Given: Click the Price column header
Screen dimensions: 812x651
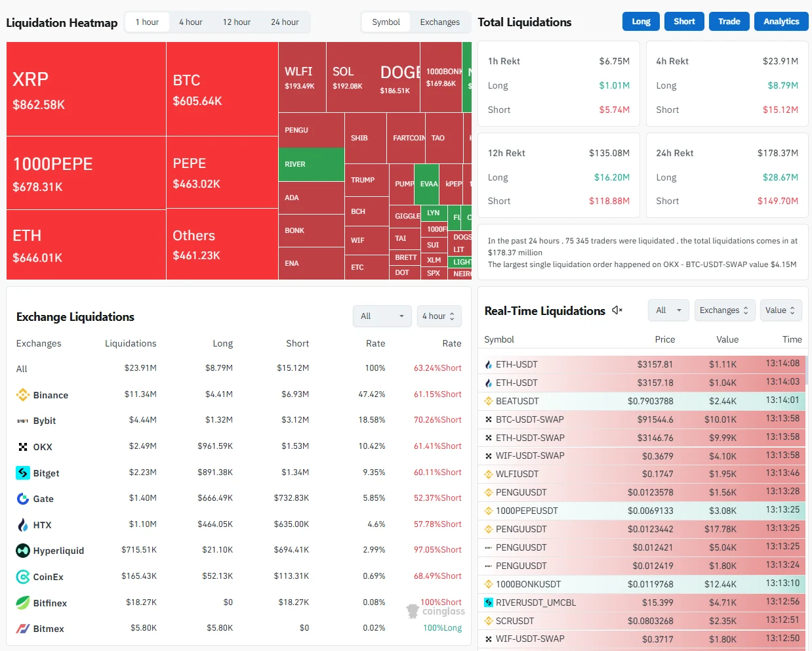Looking at the screenshot, I should (x=664, y=339).
